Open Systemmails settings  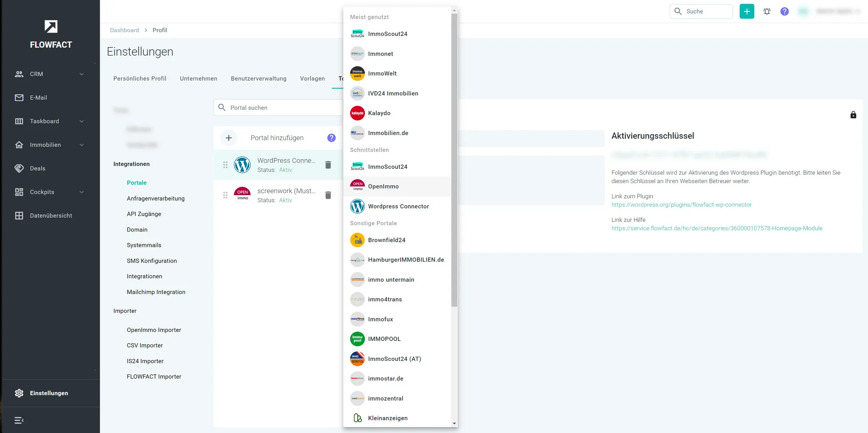[144, 245]
